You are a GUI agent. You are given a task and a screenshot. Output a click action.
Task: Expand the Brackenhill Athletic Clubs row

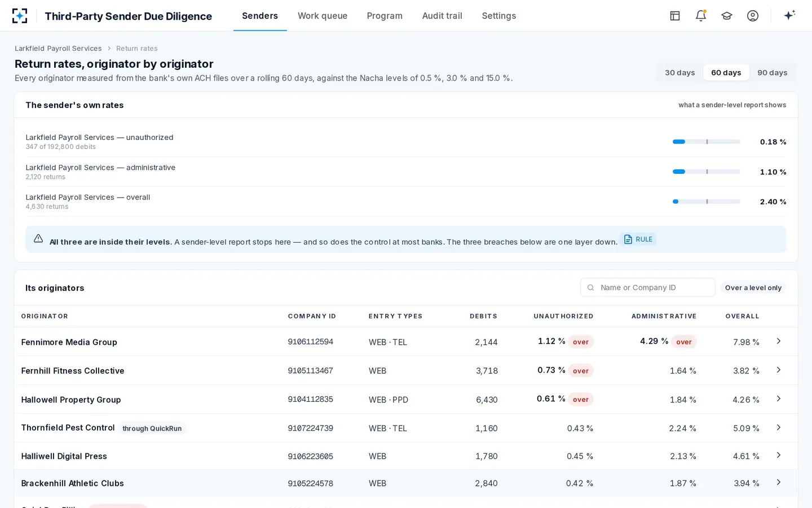(779, 483)
